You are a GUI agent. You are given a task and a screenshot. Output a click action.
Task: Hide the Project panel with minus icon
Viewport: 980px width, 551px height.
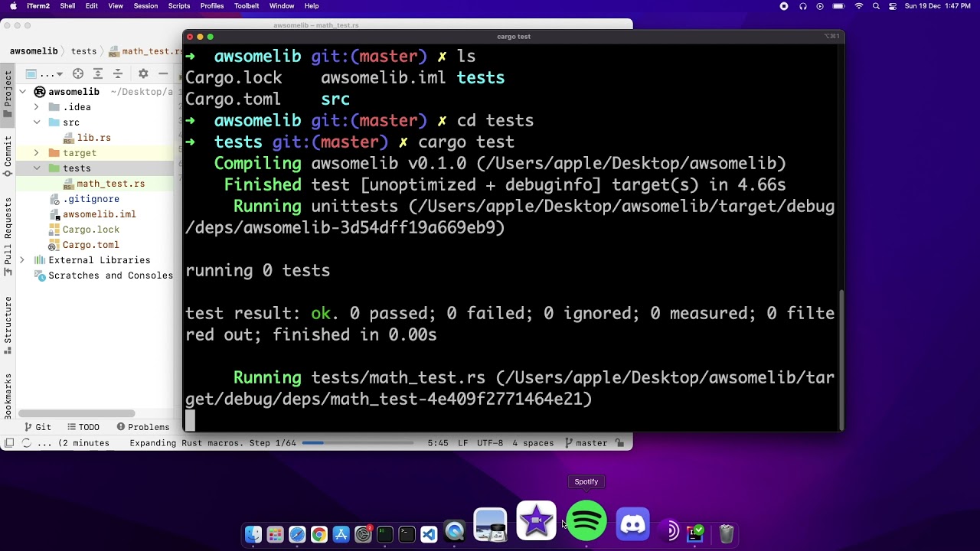pyautogui.click(x=163, y=73)
